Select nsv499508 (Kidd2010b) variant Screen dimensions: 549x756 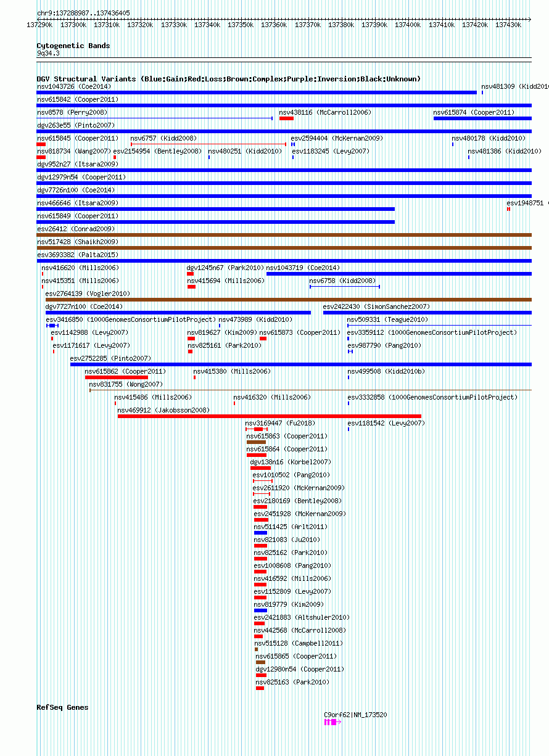pyautogui.click(x=386, y=371)
